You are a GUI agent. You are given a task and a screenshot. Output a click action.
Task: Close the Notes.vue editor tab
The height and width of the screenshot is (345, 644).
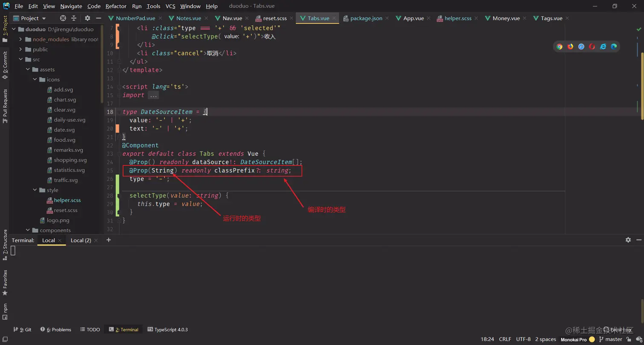point(206,18)
